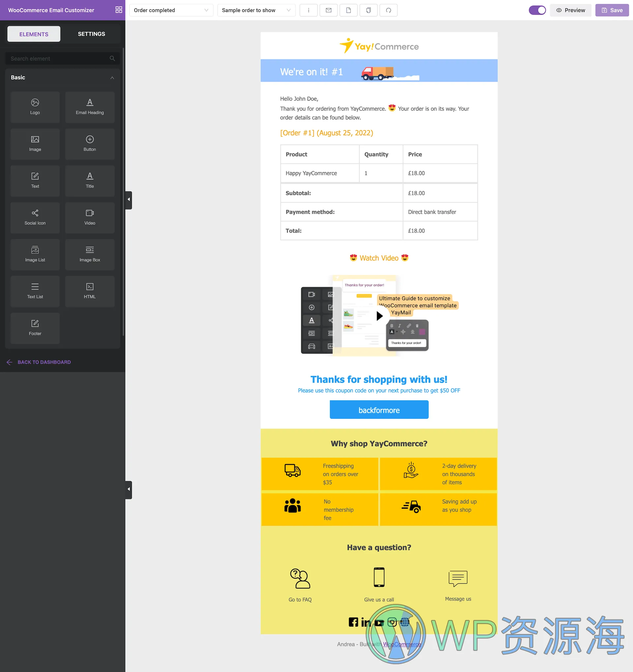Click the Happy YayCommerce product cell
This screenshot has width=633, height=672.
point(320,173)
